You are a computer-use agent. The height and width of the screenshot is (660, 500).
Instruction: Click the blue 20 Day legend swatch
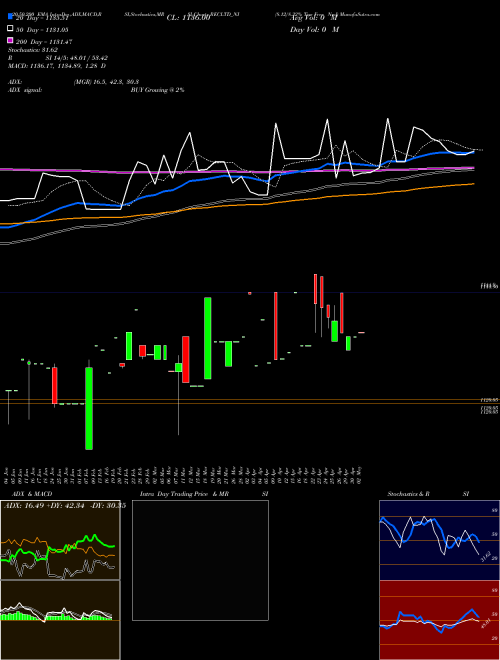click(x=10, y=16)
